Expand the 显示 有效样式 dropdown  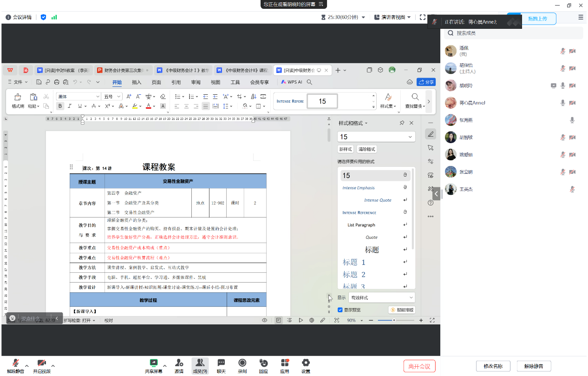click(381, 297)
